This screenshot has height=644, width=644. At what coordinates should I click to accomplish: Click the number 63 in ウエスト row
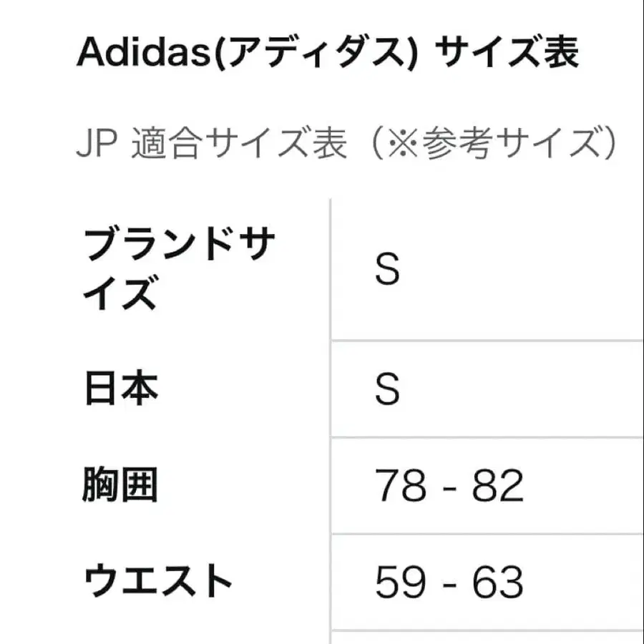(x=498, y=582)
